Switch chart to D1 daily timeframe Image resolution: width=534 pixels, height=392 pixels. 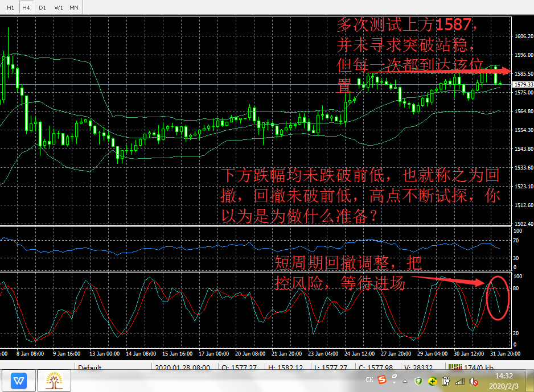pyautogui.click(x=42, y=7)
